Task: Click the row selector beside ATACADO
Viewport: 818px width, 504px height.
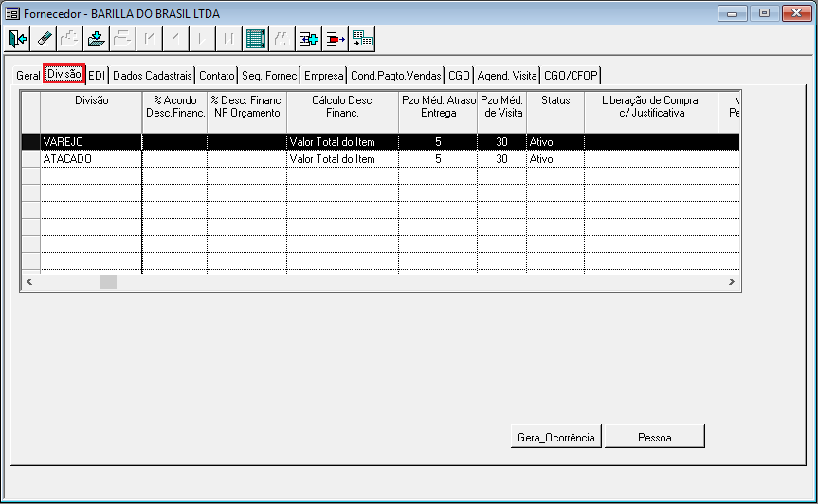Action: point(30,159)
